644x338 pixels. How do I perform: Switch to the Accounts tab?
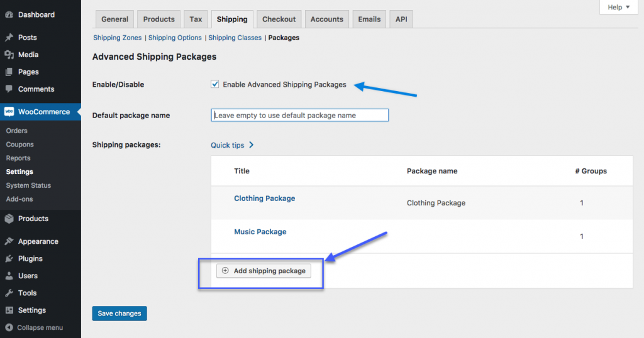tap(326, 19)
